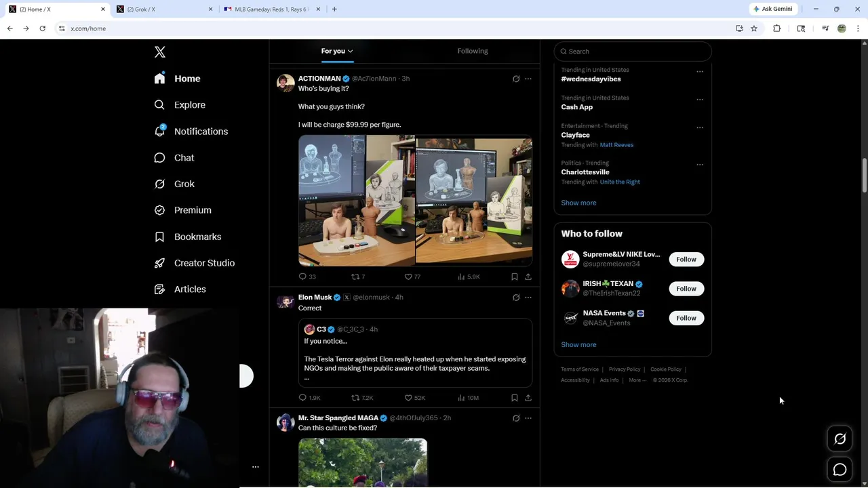Open Grok icon on ACTIONMAN post
Image resolution: width=868 pixels, height=488 pixels.
point(516,79)
